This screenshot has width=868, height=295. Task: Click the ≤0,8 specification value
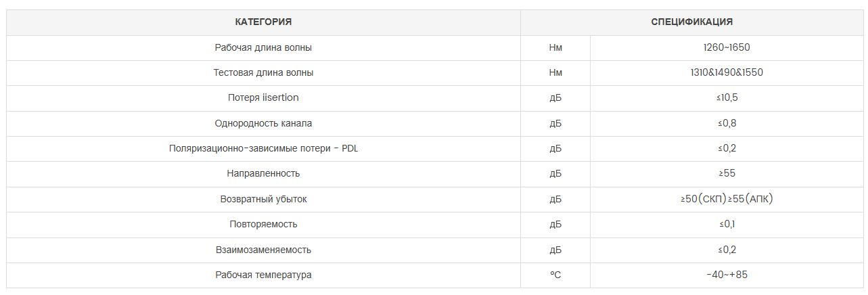[727, 124]
